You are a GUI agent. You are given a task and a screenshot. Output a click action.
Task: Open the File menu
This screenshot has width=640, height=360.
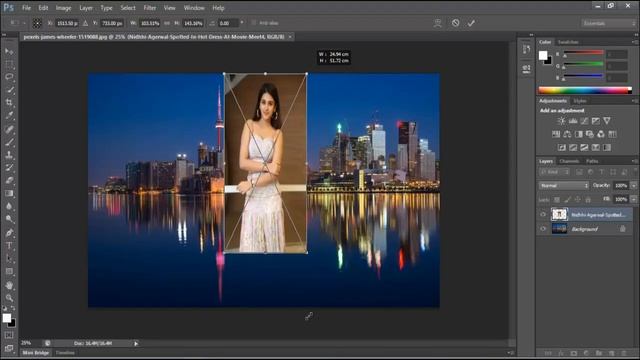click(26, 8)
